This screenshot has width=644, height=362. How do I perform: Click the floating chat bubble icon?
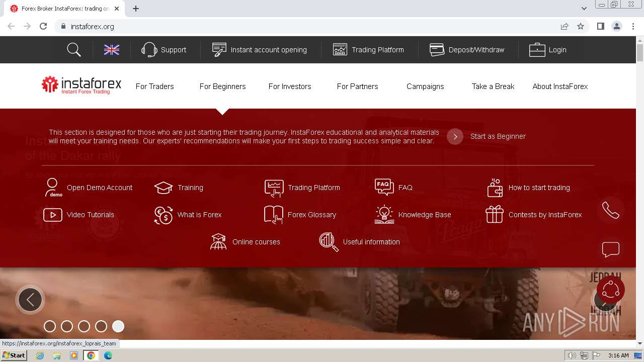click(611, 249)
